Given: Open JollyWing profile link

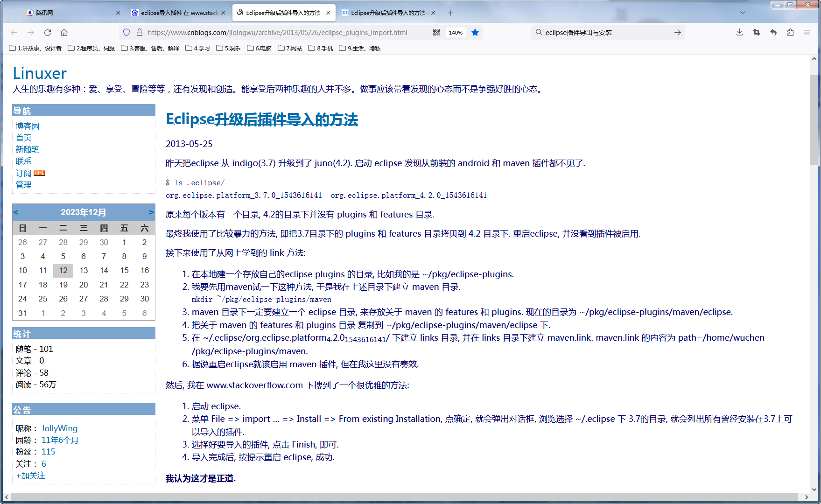Looking at the screenshot, I should tap(59, 428).
